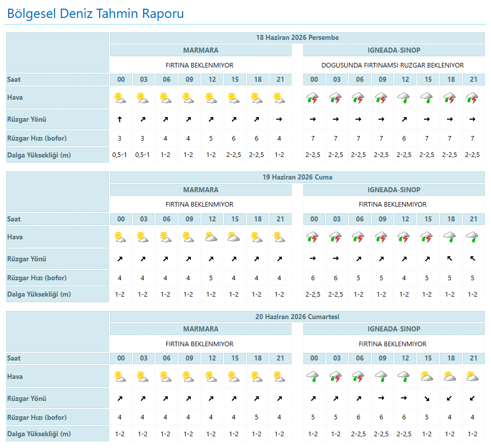
Task: Click the 19 Haziran Marmara 00 northeast wind arrow
Action: point(120,259)
